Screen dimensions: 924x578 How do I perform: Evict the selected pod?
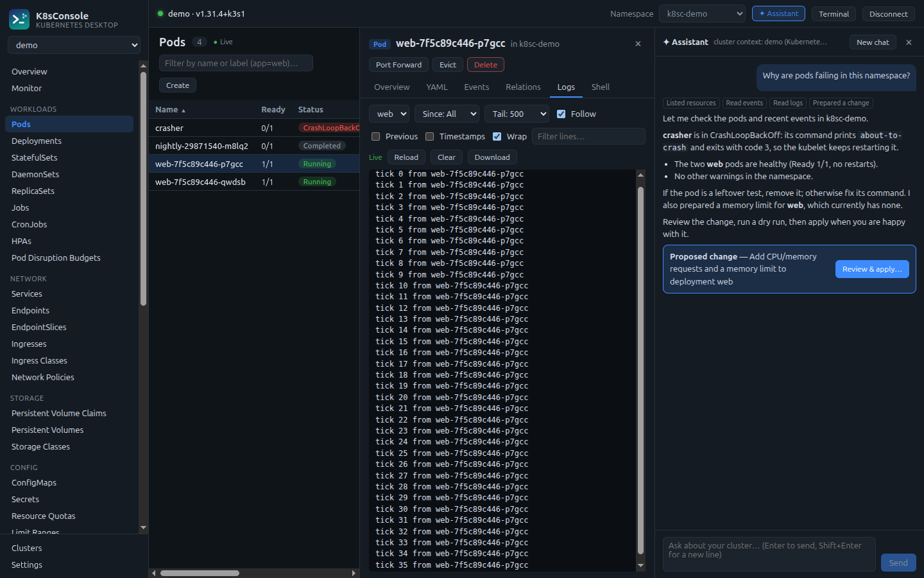(448, 65)
